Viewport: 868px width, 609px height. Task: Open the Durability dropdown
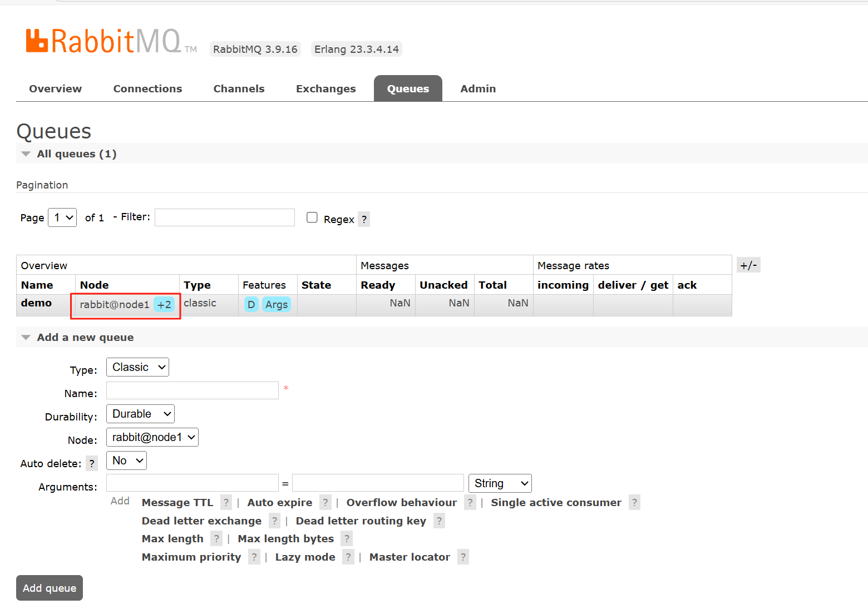pos(140,414)
